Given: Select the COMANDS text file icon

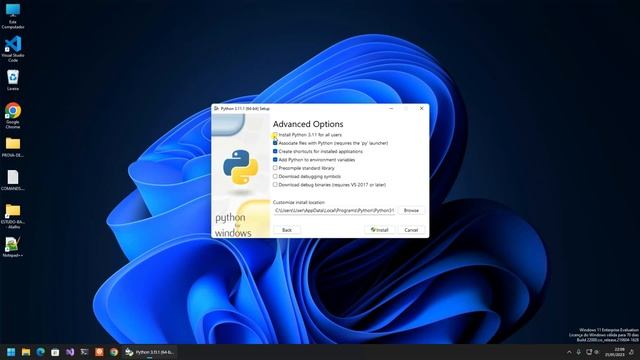Looking at the screenshot, I should click(13, 180).
